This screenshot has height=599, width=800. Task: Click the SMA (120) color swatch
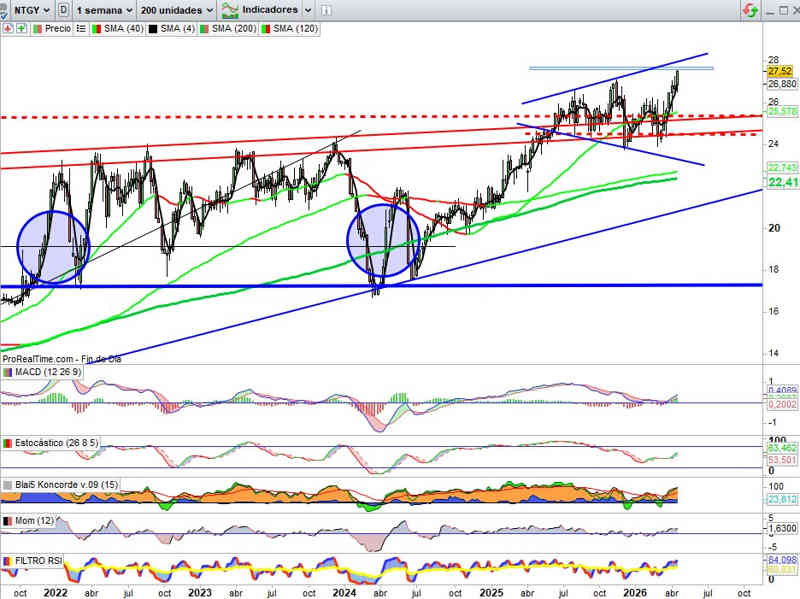tap(265, 29)
